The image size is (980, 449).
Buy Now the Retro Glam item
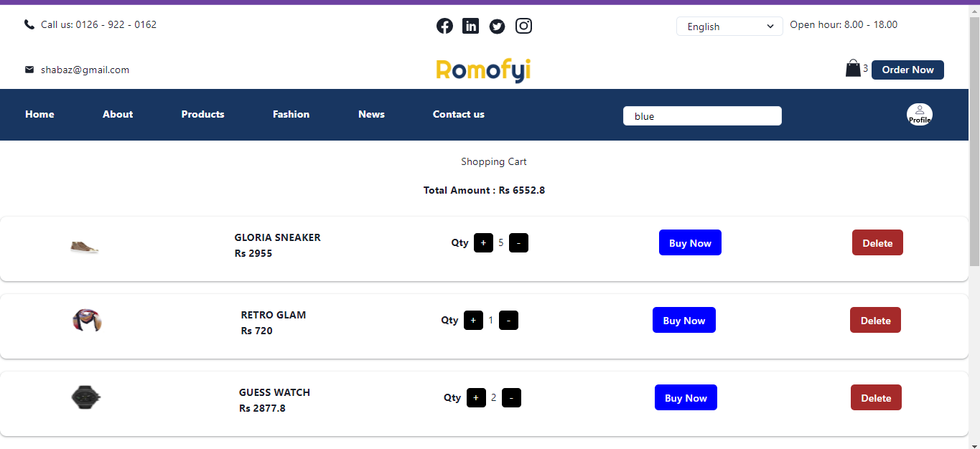click(683, 320)
